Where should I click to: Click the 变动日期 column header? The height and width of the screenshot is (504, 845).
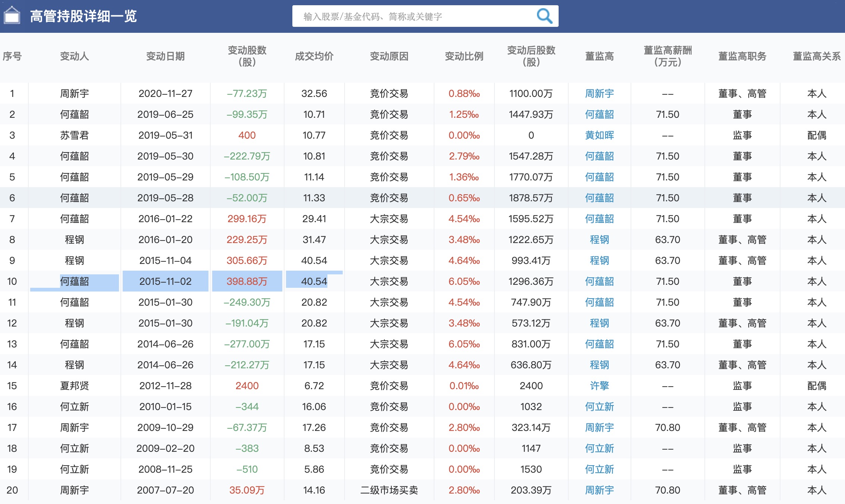[165, 56]
